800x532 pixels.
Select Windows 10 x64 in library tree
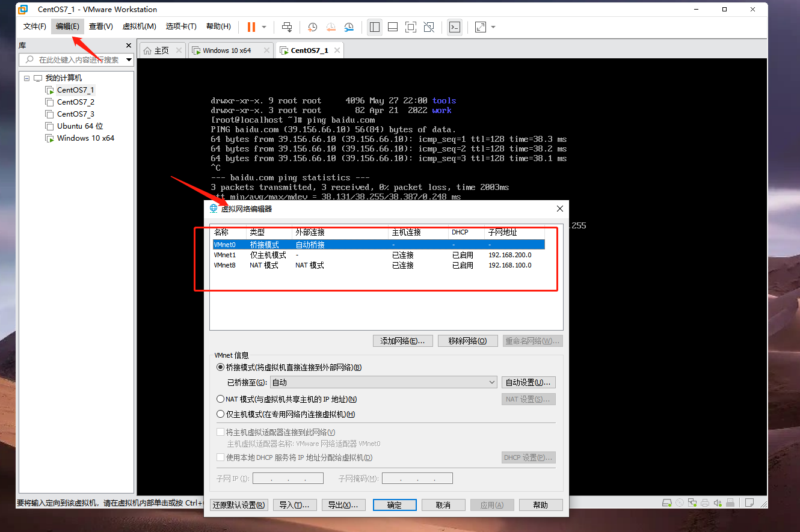point(85,138)
